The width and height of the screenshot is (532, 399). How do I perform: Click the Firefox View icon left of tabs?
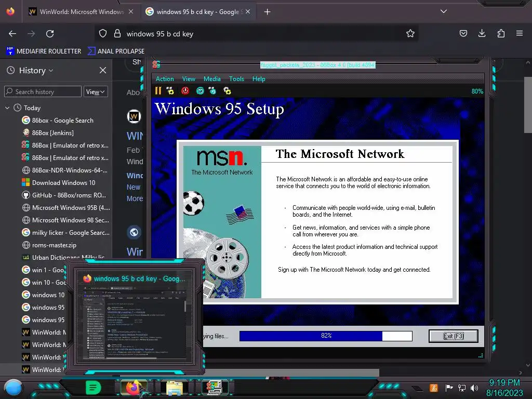pyautogui.click(x=10, y=11)
